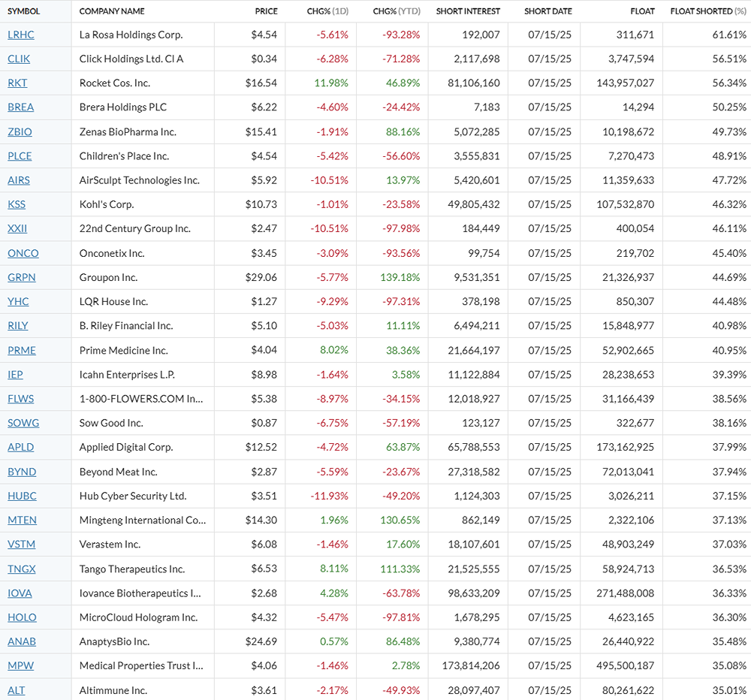Sort by CHG% (YTD) column header
This screenshot has width=751, height=700.
[397, 11]
